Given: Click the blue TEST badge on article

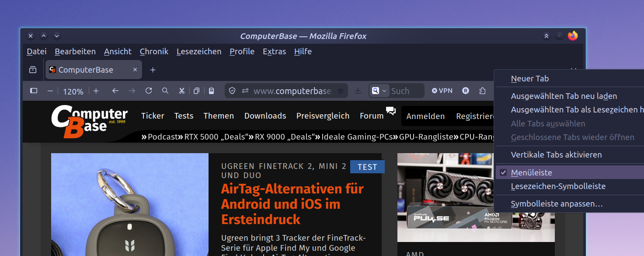Looking at the screenshot, I should (367, 167).
